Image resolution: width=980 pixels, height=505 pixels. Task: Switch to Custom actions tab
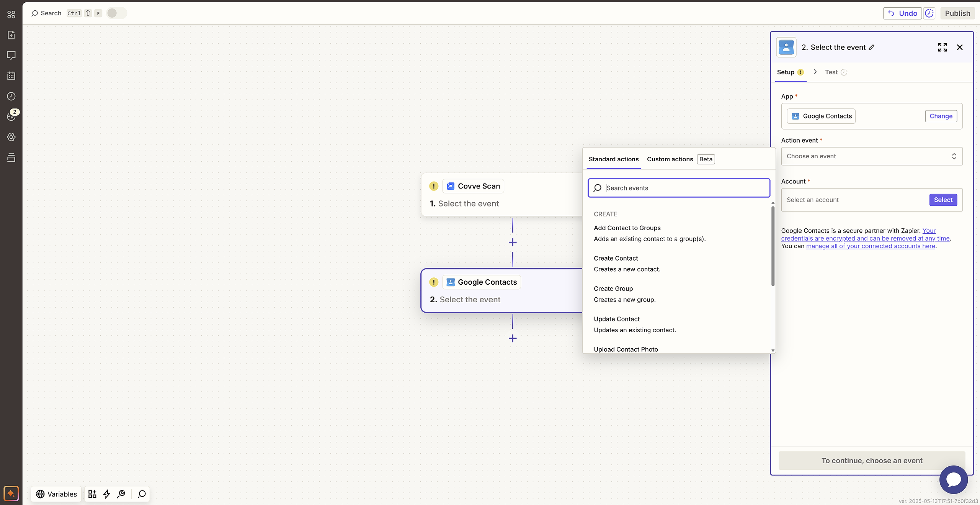670,159
